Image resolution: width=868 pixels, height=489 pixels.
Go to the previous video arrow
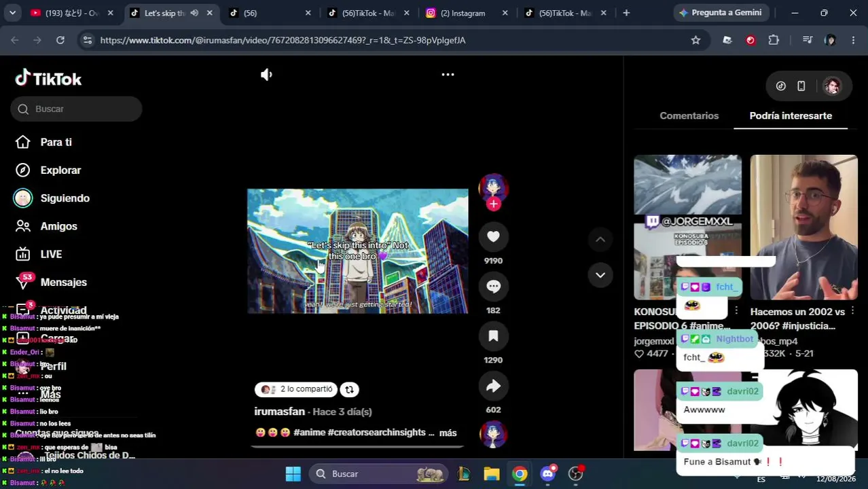click(x=600, y=239)
